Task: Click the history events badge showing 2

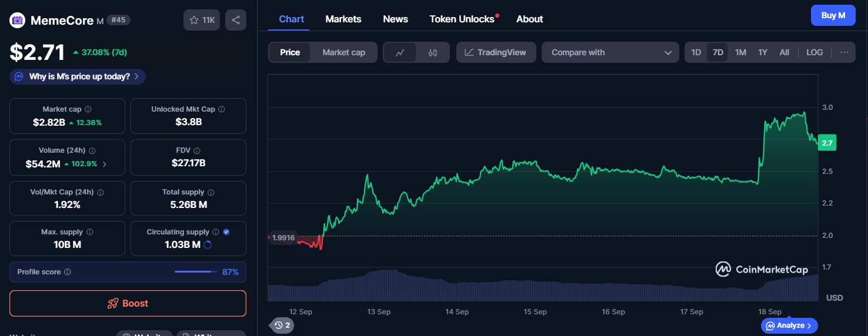Action: [282, 325]
